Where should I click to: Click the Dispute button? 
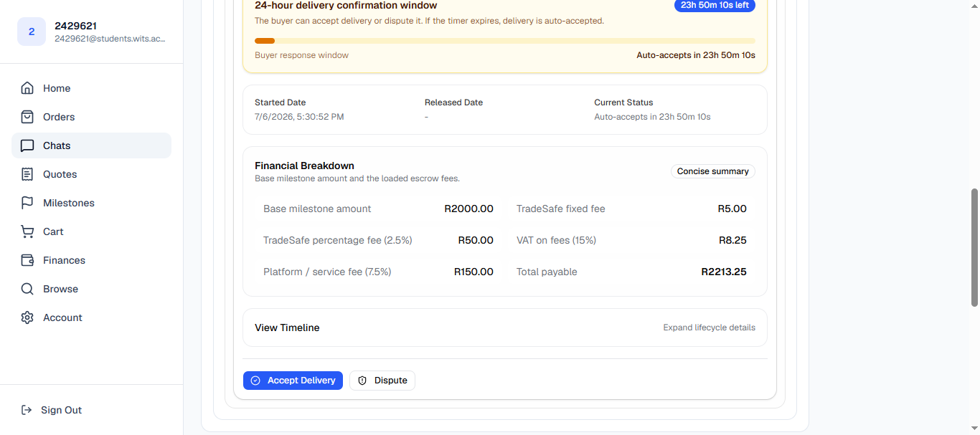(382, 381)
